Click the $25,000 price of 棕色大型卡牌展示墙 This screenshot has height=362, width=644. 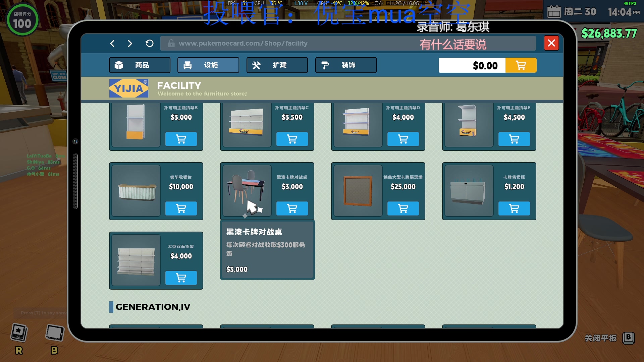point(403,187)
